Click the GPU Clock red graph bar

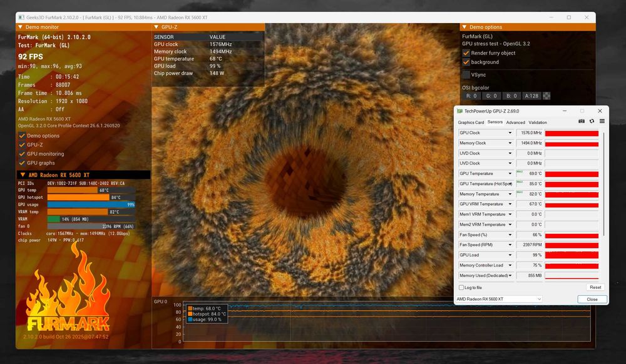(x=572, y=133)
